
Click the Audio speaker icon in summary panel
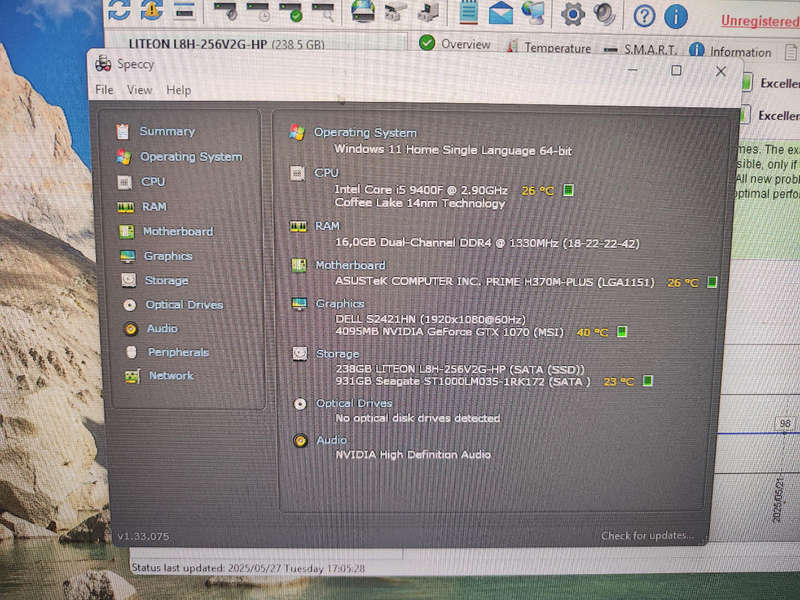[301, 440]
